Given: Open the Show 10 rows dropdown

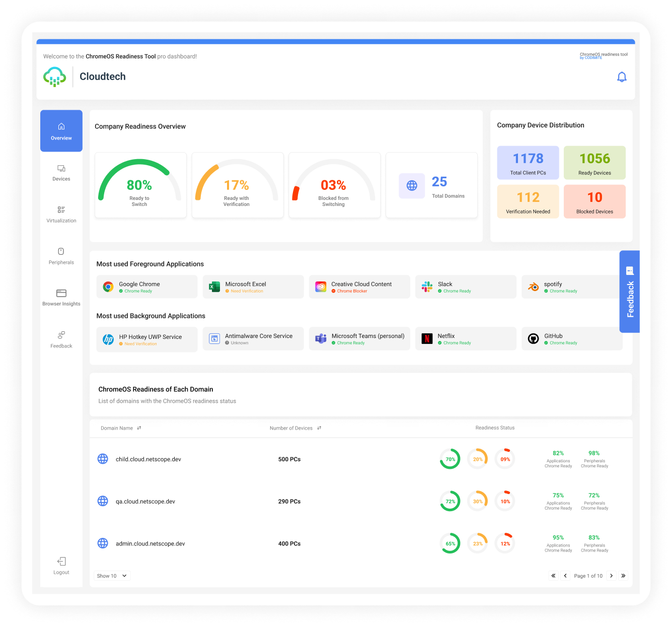Looking at the screenshot, I should pos(111,576).
